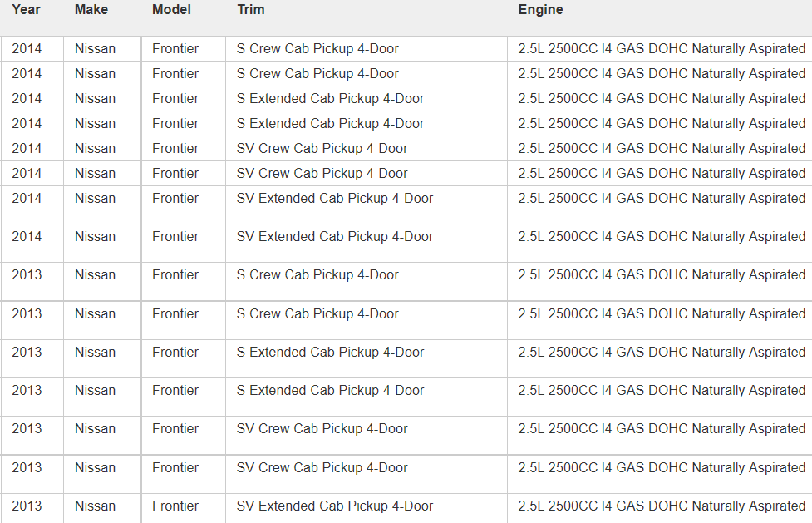Click the Frontier model cell in the last row
The image size is (812, 523).
pos(175,506)
